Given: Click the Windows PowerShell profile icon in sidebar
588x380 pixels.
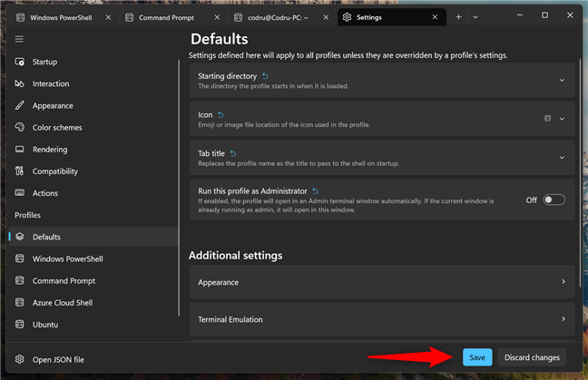Looking at the screenshot, I should click(x=19, y=258).
